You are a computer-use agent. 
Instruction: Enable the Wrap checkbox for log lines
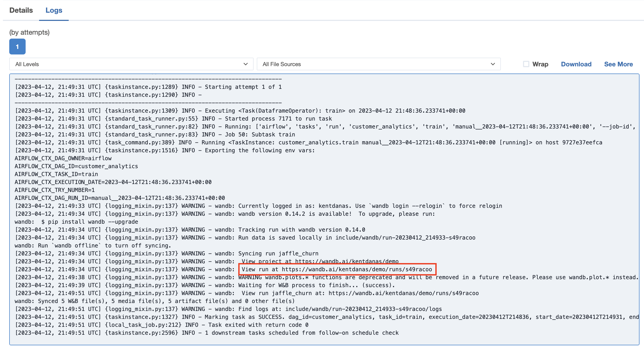click(x=526, y=64)
